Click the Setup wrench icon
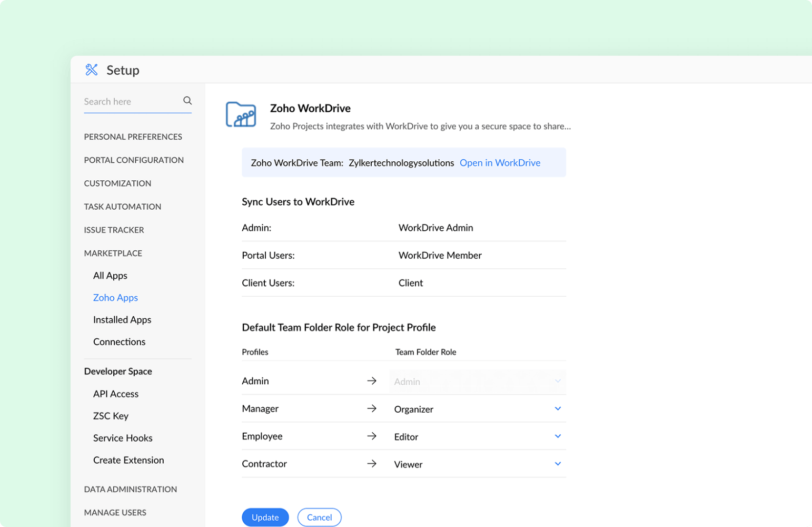 click(92, 70)
